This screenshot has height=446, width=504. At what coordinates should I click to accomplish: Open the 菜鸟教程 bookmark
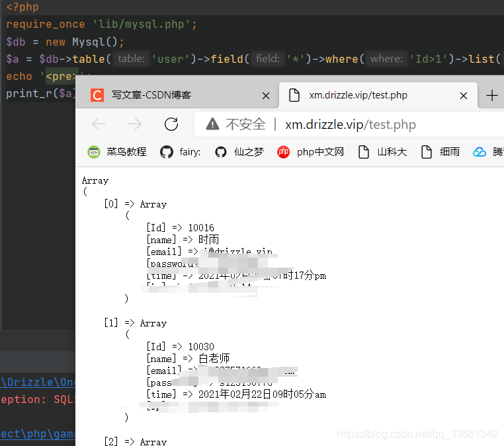tap(117, 151)
